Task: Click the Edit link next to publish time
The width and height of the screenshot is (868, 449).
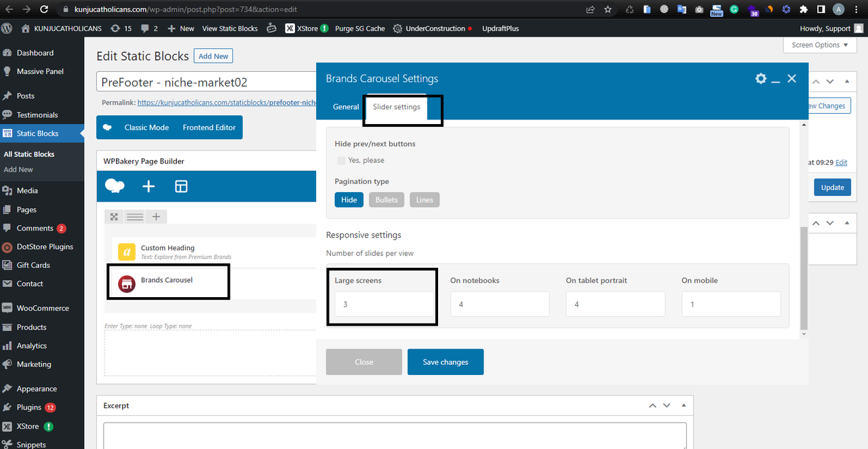Action: (x=842, y=163)
